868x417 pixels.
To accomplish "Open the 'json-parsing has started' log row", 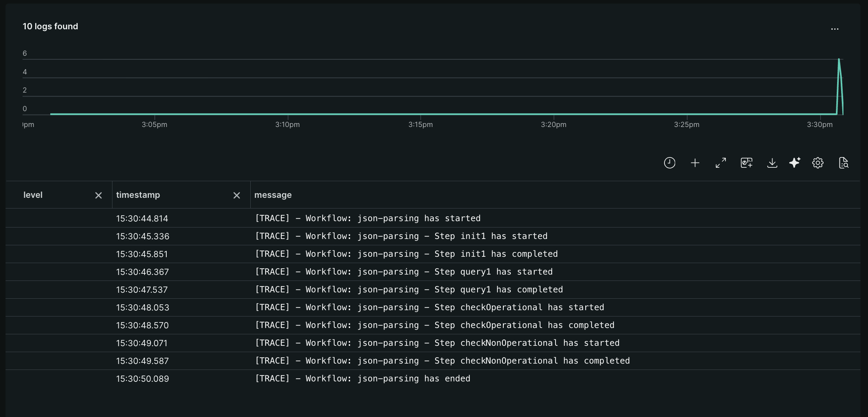I will point(367,218).
